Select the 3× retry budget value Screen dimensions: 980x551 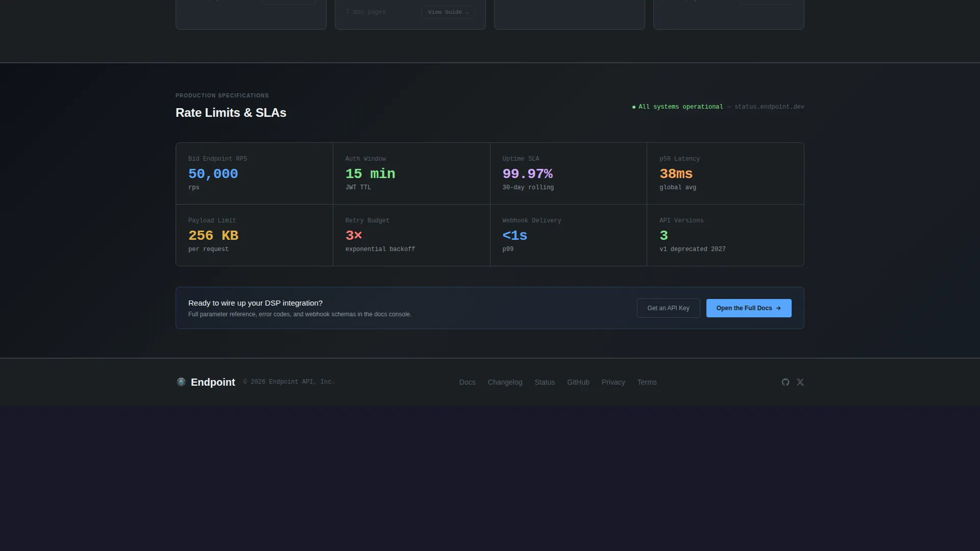click(x=354, y=236)
